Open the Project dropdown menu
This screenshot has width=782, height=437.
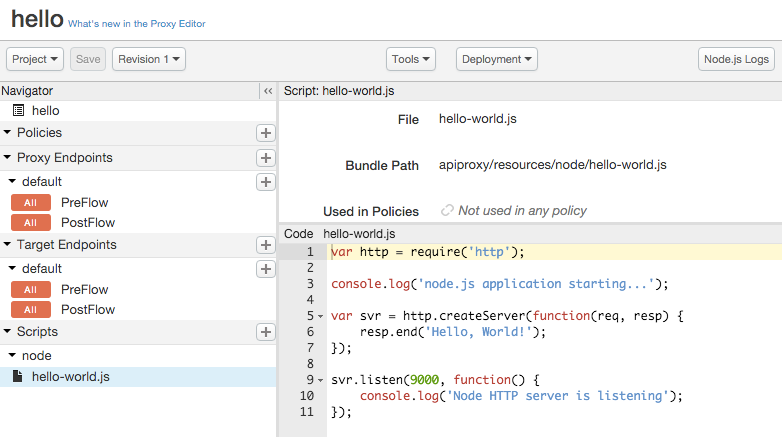(x=35, y=59)
